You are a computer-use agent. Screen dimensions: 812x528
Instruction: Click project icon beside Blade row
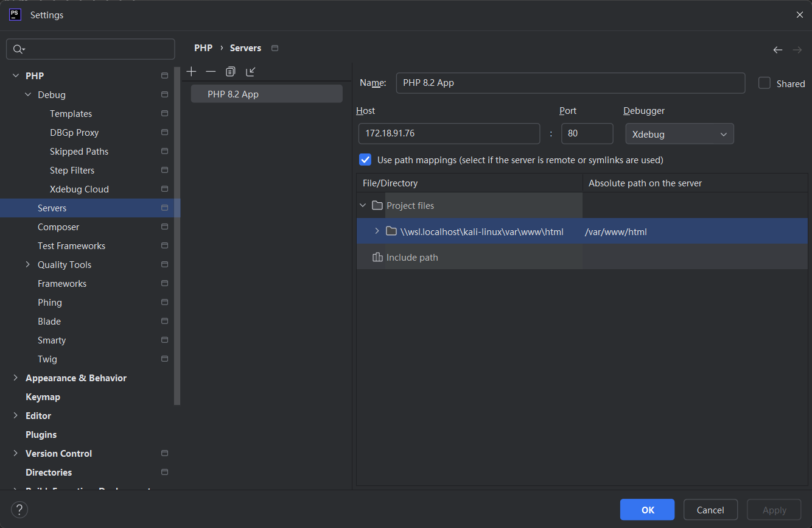point(164,321)
